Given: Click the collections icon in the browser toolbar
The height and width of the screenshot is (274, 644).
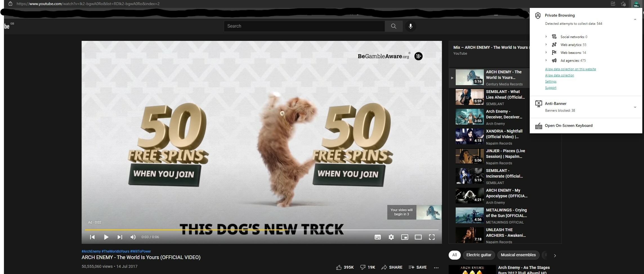Looking at the screenshot, I should (613, 4).
